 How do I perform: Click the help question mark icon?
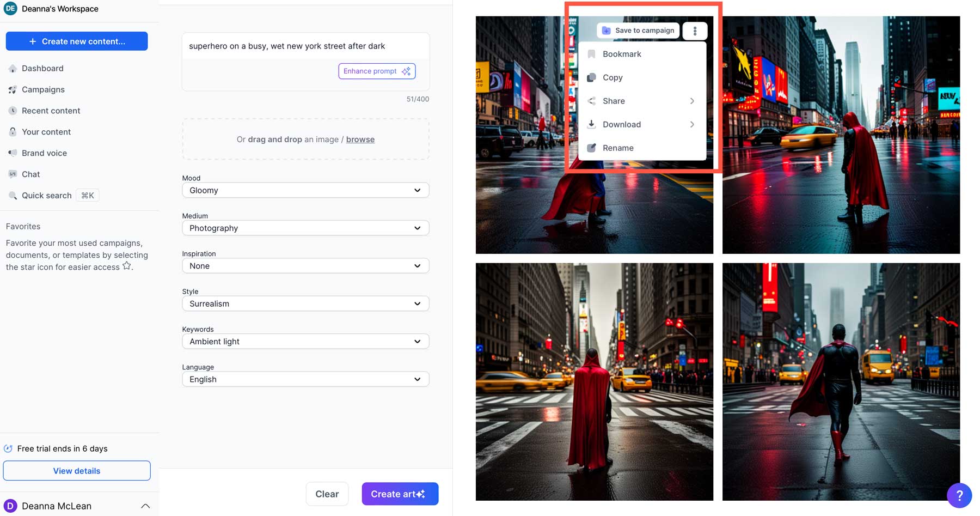[x=959, y=495]
